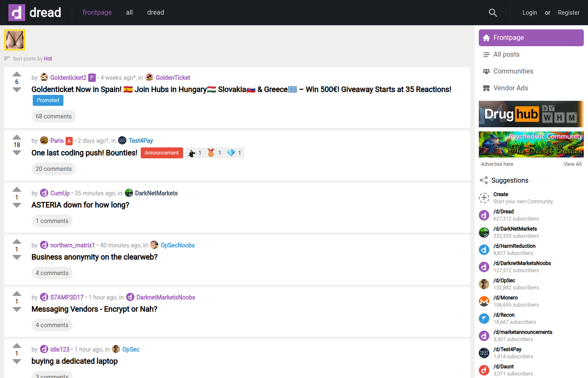
Task: Downvote the Business anonymity post
Action: coord(17,257)
